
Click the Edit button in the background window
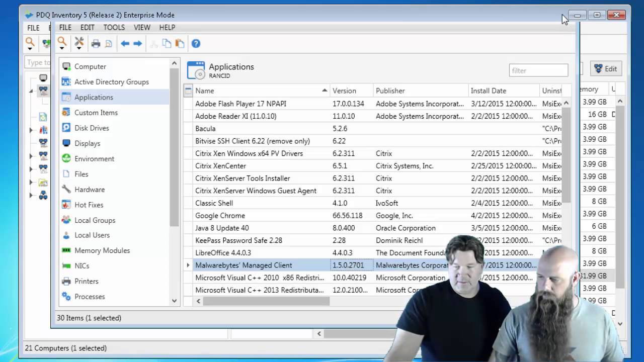(x=605, y=69)
